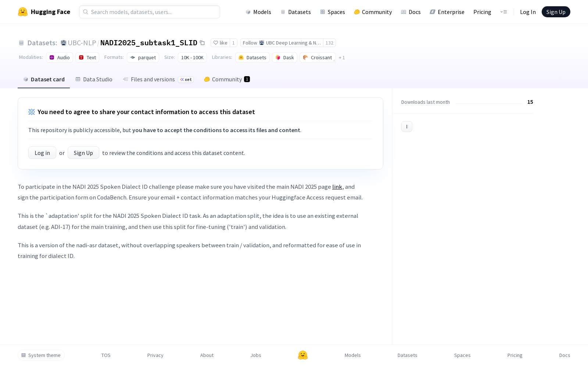Click the Croissant library tag

(318, 57)
